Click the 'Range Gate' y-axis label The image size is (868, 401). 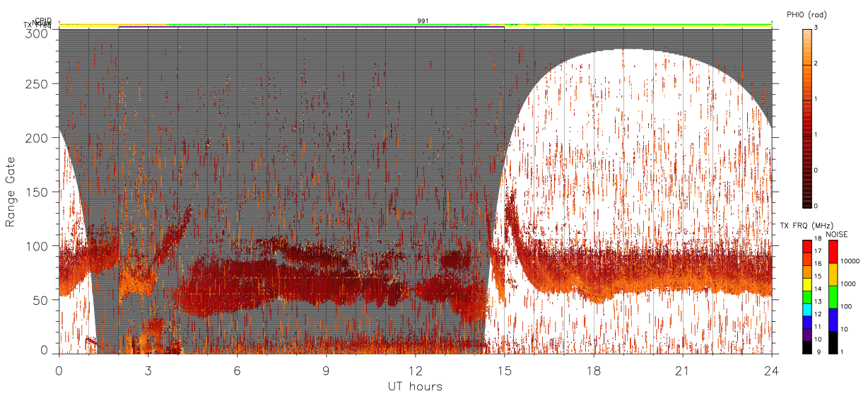[11, 192]
